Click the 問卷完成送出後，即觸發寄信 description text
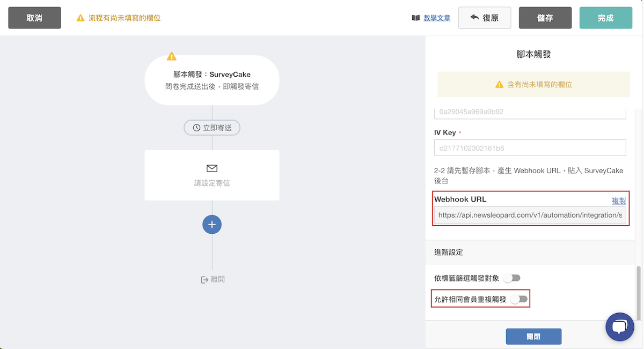This screenshot has height=349, width=644. point(212,86)
